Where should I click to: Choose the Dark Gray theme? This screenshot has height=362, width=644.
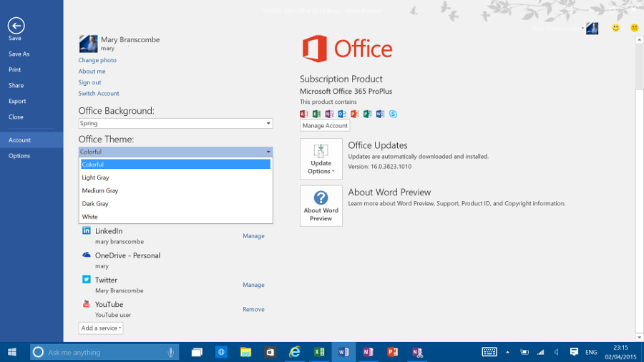click(175, 204)
